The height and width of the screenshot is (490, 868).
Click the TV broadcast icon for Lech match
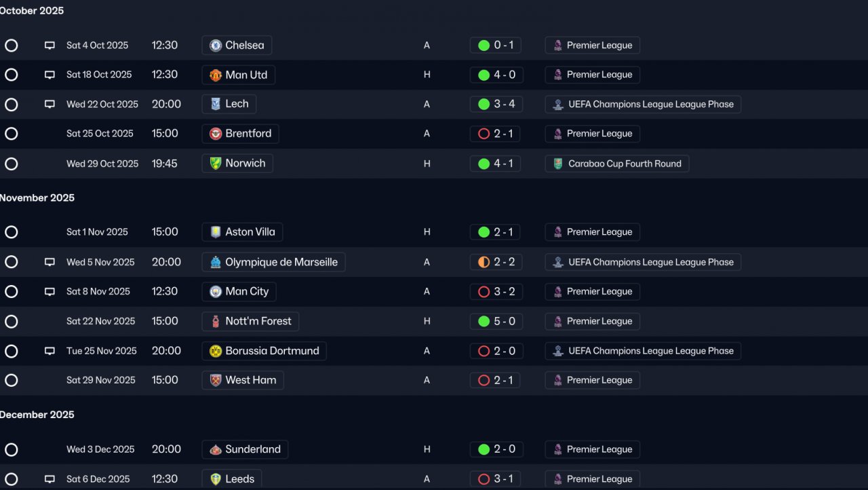coord(50,105)
